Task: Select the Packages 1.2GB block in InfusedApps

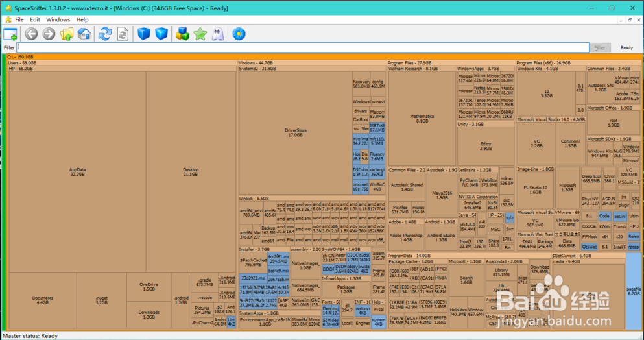Action: pos(346,289)
